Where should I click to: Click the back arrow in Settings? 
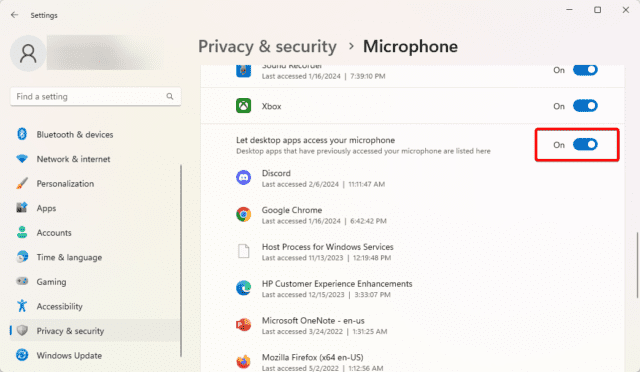click(x=15, y=15)
